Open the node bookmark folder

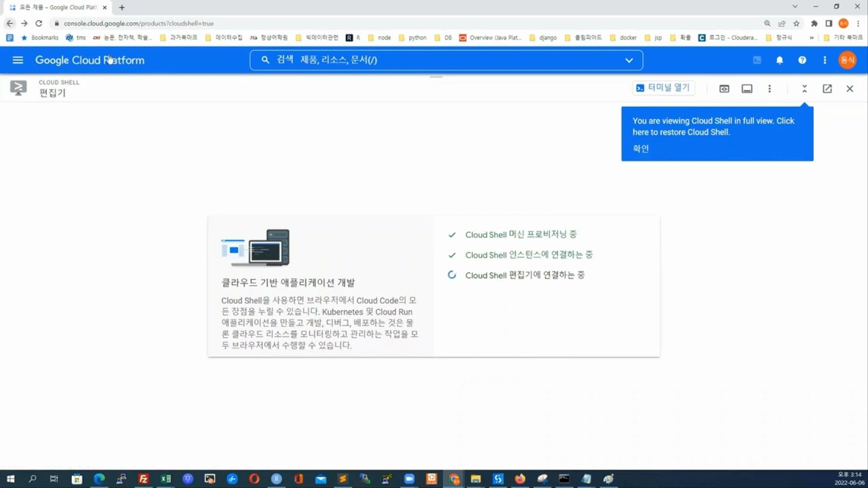click(378, 38)
